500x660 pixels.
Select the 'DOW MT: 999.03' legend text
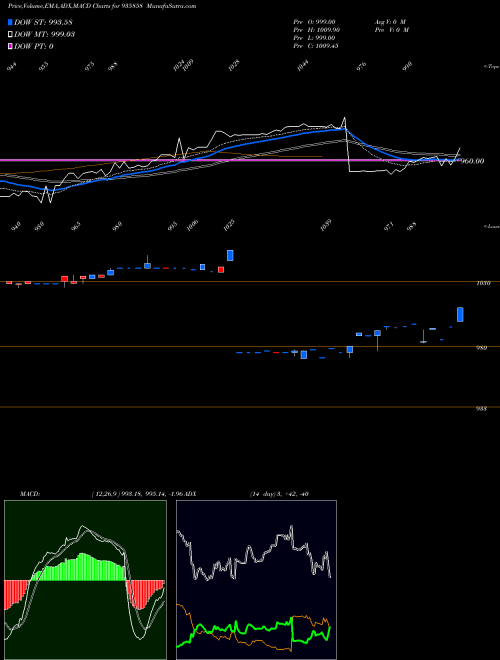click(x=45, y=34)
